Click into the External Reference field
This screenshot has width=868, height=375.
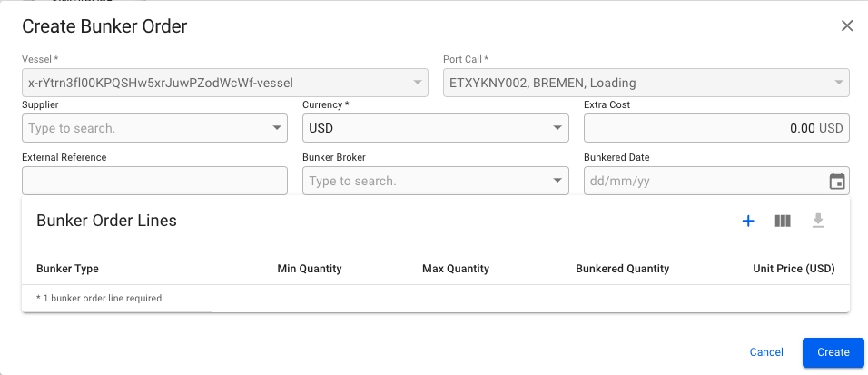click(x=154, y=181)
